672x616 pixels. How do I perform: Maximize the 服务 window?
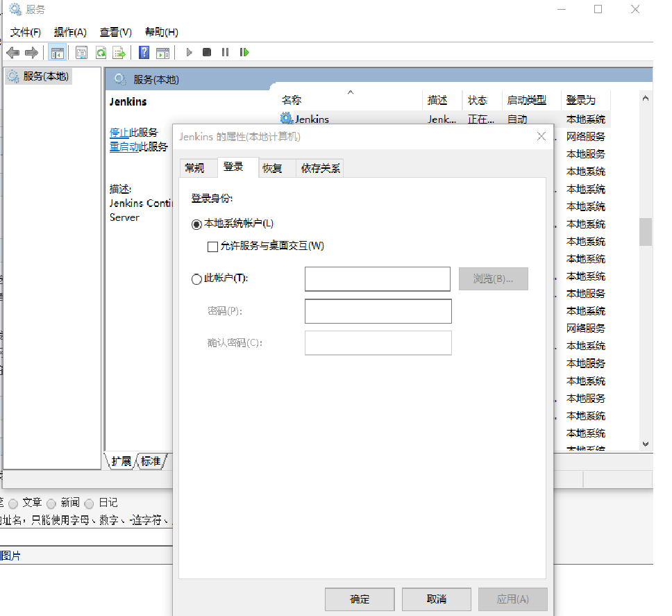click(x=598, y=10)
